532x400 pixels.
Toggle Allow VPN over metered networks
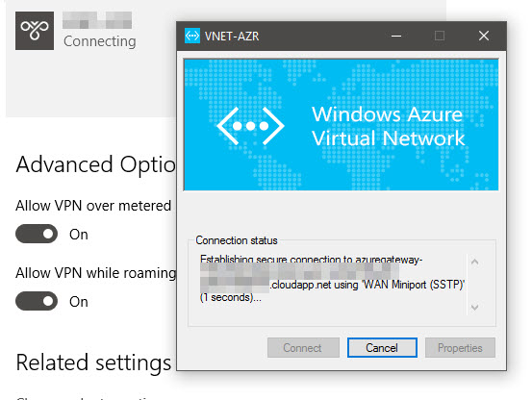point(37,234)
